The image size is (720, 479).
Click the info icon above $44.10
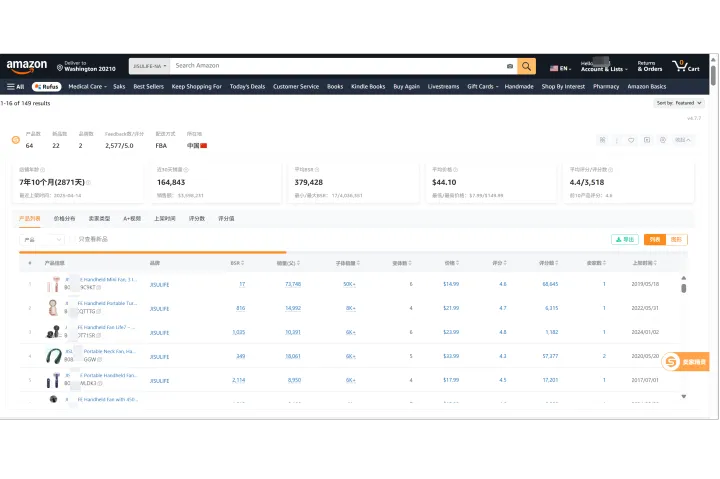456,170
